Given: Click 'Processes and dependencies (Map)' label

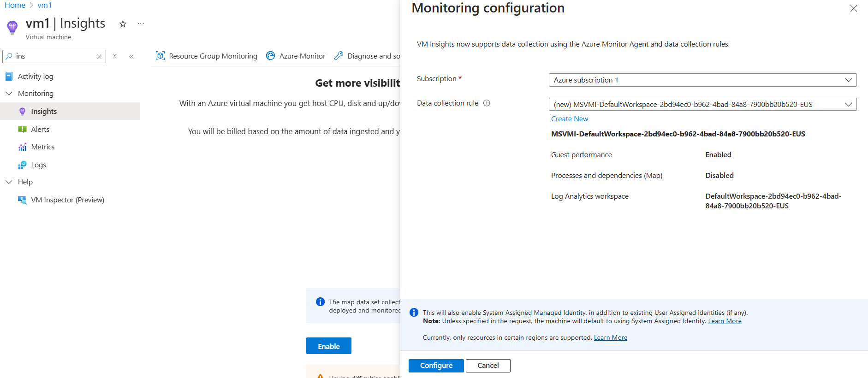Looking at the screenshot, I should coord(606,176).
